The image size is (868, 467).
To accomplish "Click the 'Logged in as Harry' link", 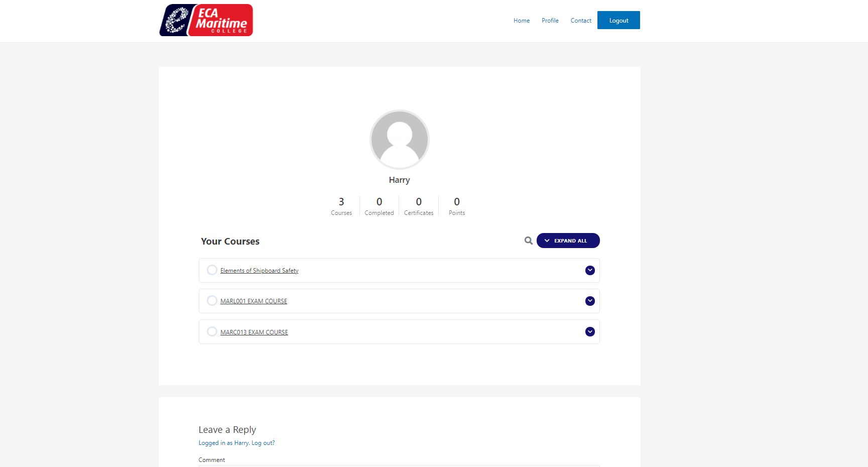I will click(223, 443).
